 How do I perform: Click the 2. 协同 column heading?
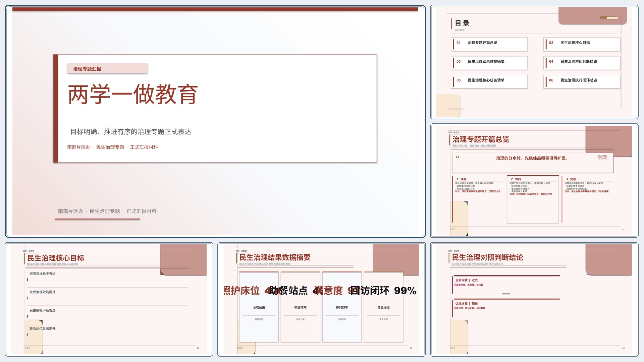516,179
